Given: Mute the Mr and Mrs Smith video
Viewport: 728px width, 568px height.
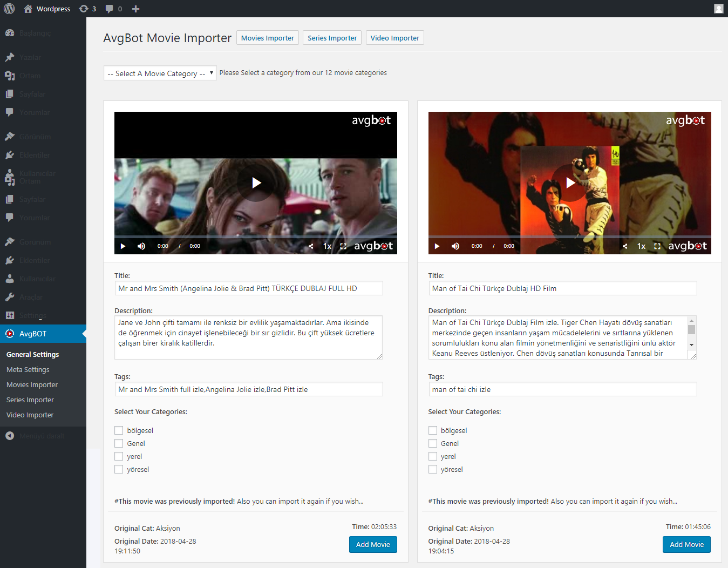Looking at the screenshot, I should click(141, 246).
